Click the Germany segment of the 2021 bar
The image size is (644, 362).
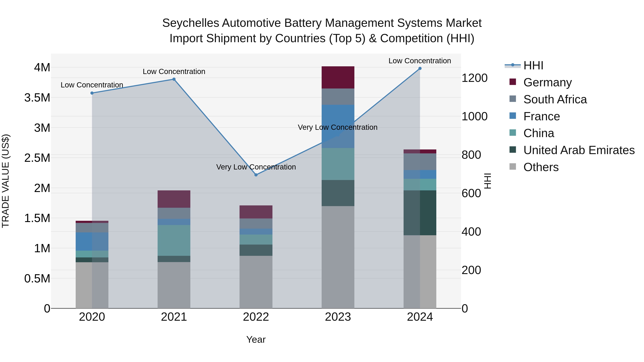[174, 199]
